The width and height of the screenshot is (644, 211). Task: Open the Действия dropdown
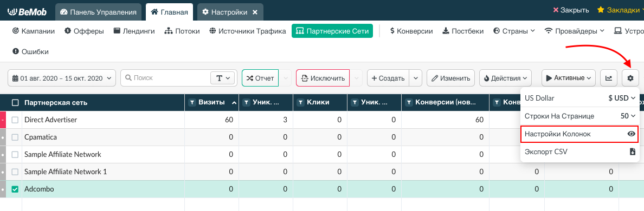pyautogui.click(x=506, y=78)
